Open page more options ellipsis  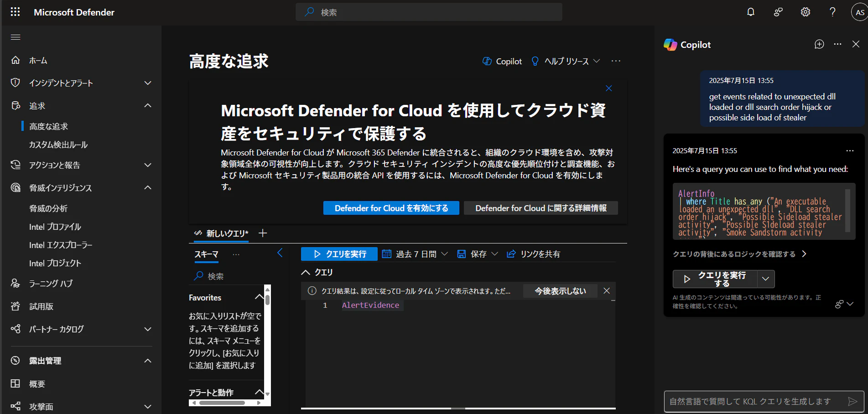pyautogui.click(x=616, y=61)
